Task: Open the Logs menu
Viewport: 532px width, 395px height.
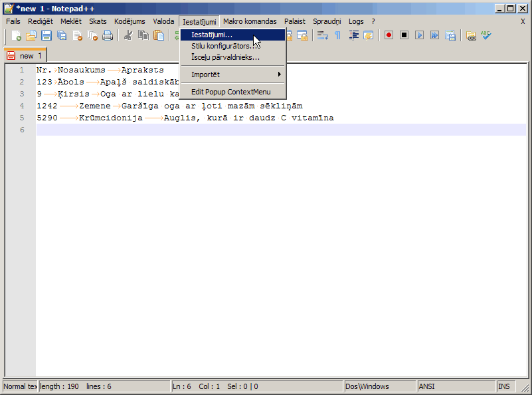Action: pyautogui.click(x=356, y=21)
